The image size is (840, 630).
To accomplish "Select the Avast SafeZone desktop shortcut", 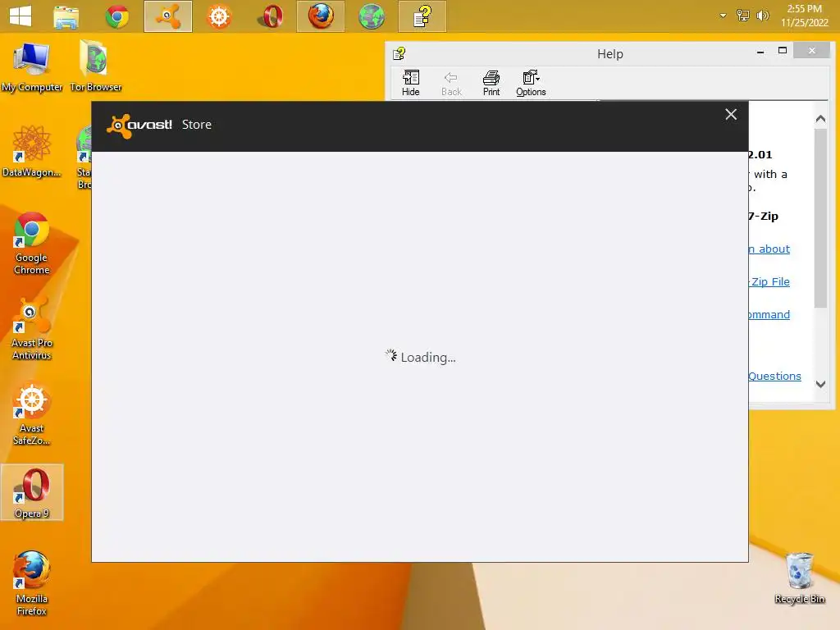I will click(32, 413).
